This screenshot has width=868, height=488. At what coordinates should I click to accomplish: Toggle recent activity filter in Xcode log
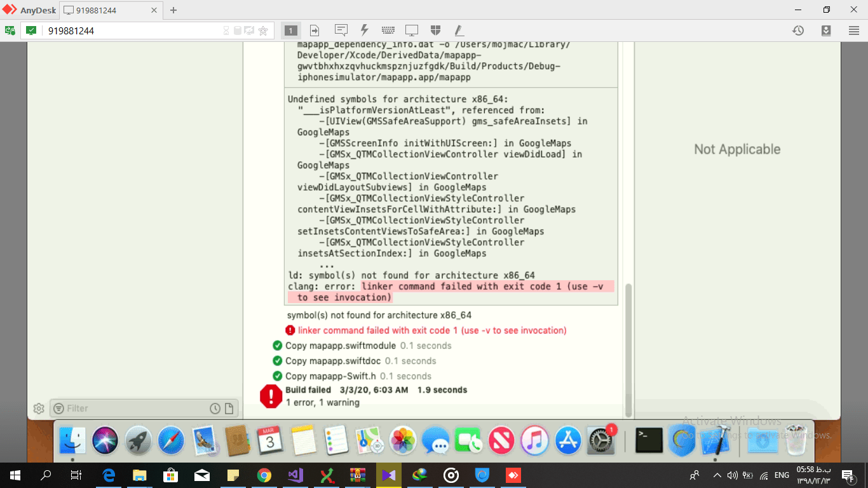[x=214, y=409]
